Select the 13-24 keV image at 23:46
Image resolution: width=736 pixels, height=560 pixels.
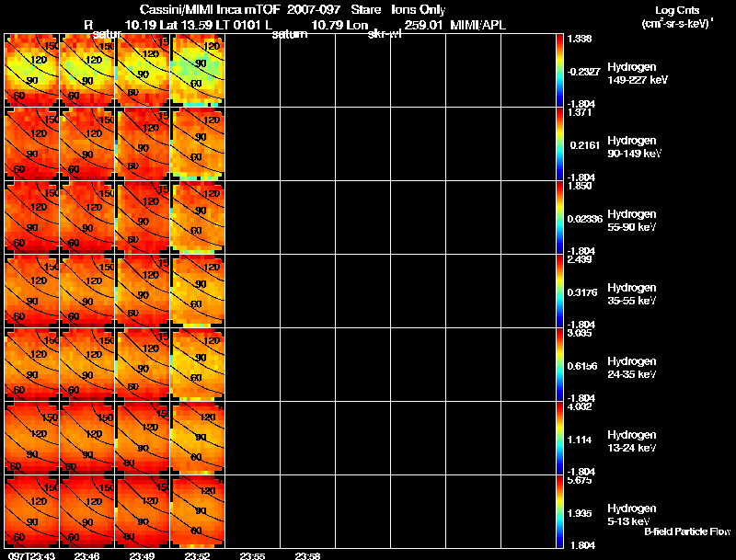(86, 439)
